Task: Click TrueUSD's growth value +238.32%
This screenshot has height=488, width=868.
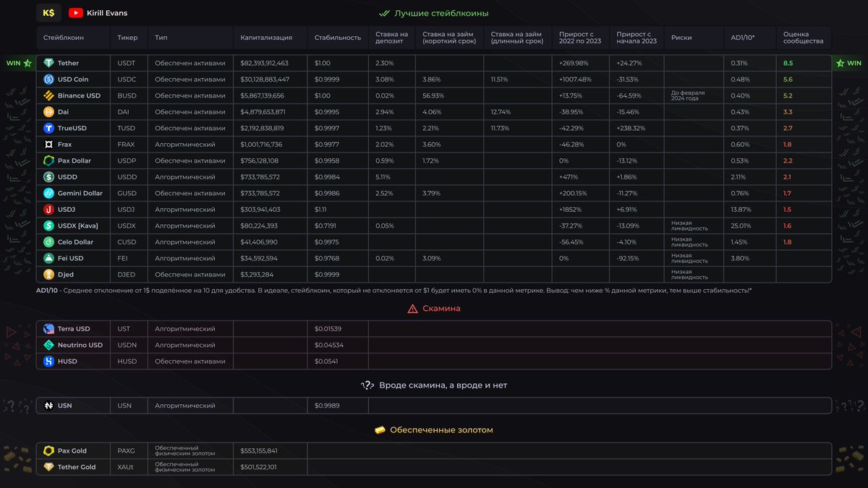Action: [x=631, y=128]
